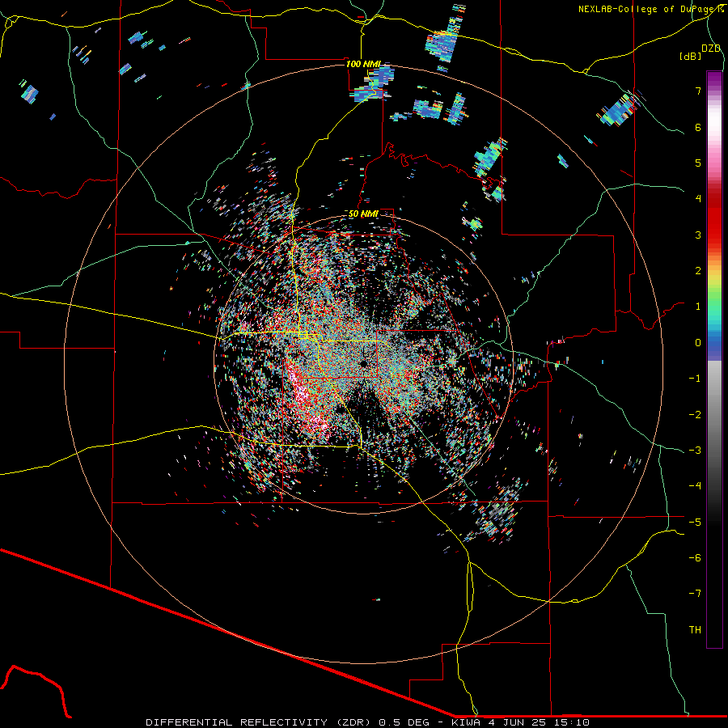Click the DZD product label above the scale
728x728 pixels.
click(711, 49)
